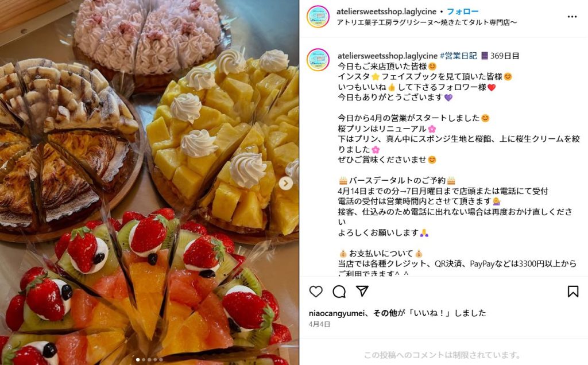Click the avatar beside the caption
This screenshot has width=588, height=365.
(318, 60)
